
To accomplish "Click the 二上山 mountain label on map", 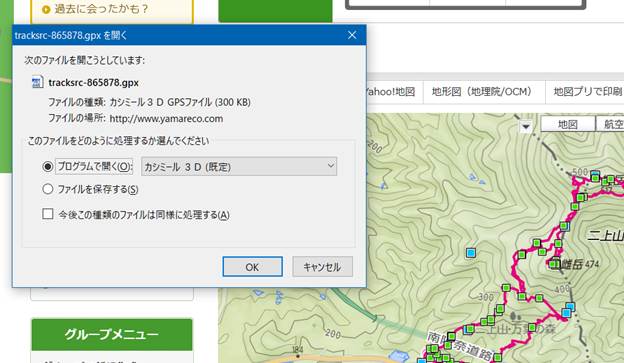I will 606,235.
